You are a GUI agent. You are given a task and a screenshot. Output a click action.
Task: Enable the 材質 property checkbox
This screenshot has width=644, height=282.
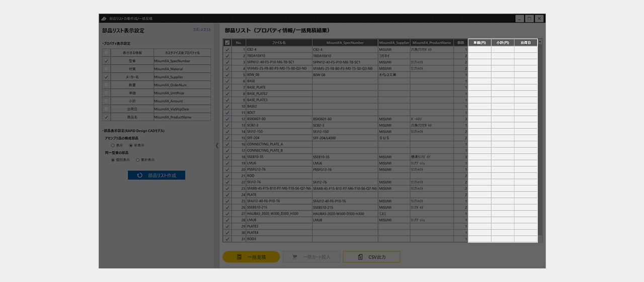coord(106,69)
